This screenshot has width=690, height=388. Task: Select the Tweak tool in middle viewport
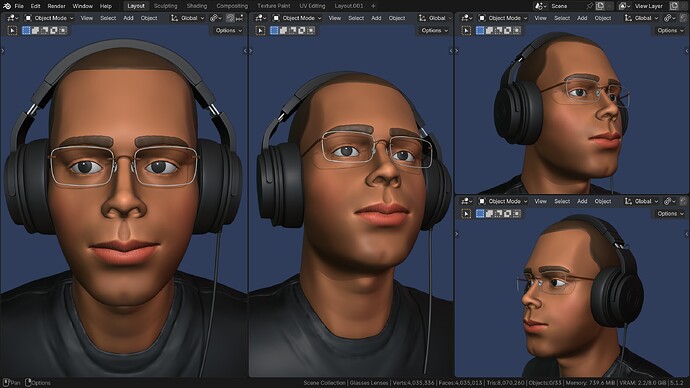pos(261,30)
